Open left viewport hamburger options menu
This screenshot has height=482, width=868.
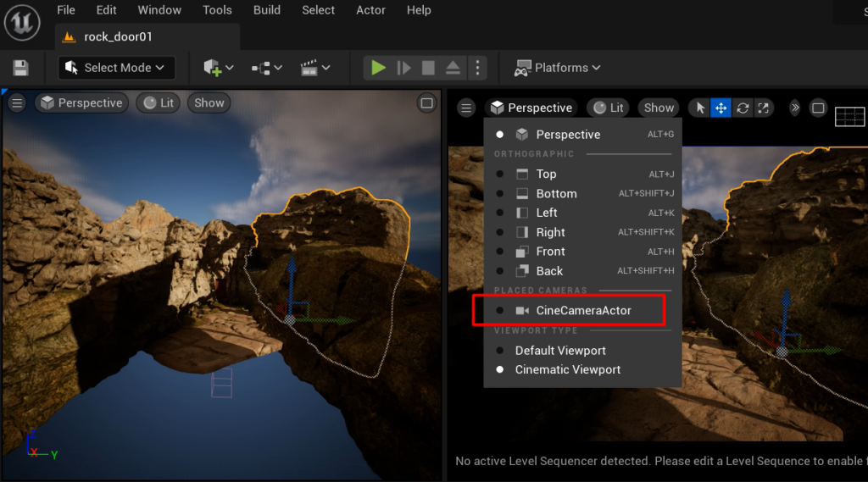(17, 103)
